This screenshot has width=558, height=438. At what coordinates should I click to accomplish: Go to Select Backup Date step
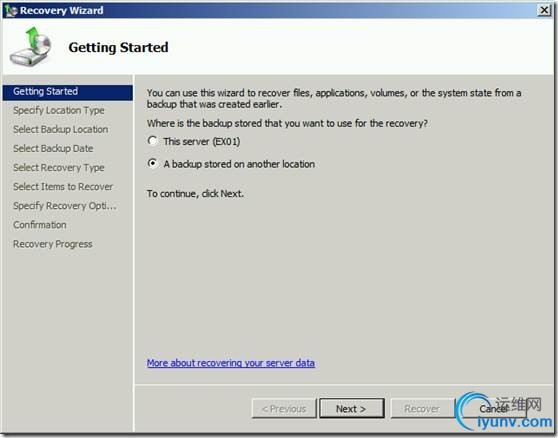click(53, 148)
